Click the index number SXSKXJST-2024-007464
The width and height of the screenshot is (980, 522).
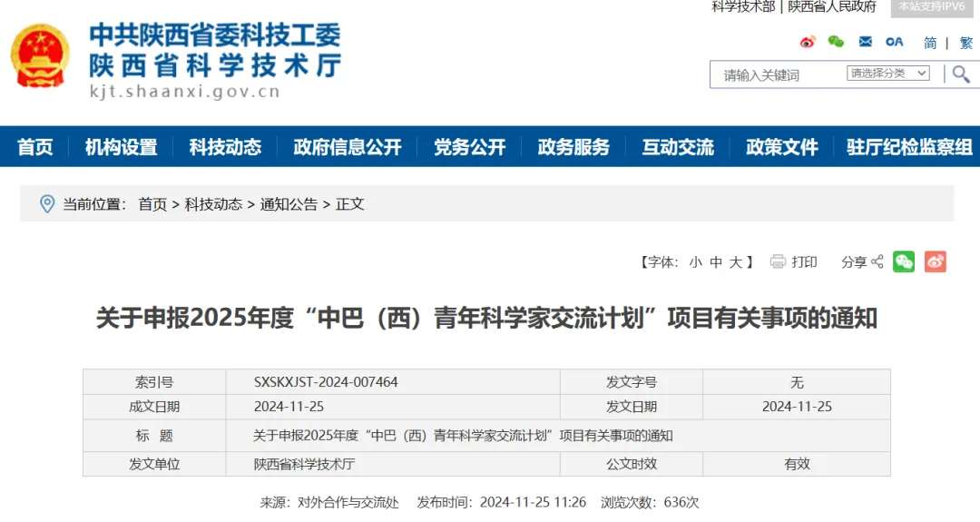click(326, 382)
